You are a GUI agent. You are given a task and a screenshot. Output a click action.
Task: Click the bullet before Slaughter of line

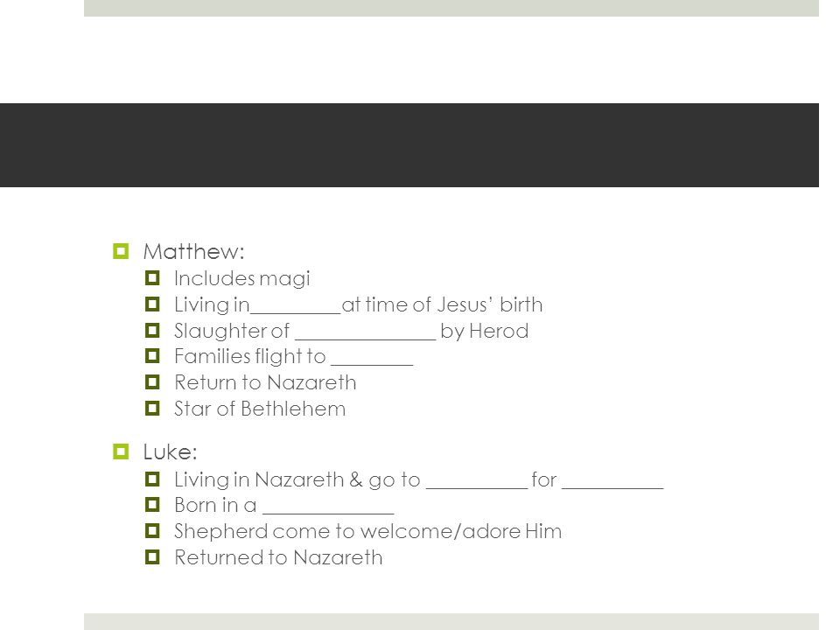152,330
